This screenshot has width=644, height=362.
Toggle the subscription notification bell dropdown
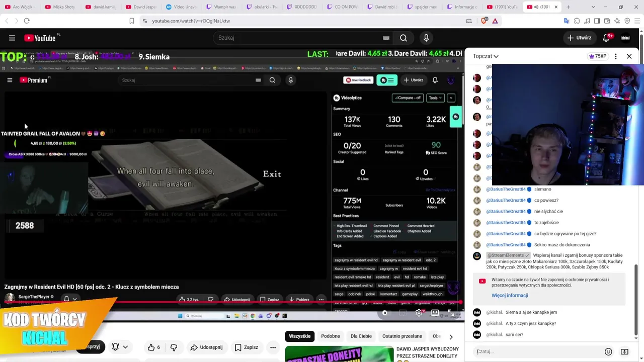(x=120, y=347)
